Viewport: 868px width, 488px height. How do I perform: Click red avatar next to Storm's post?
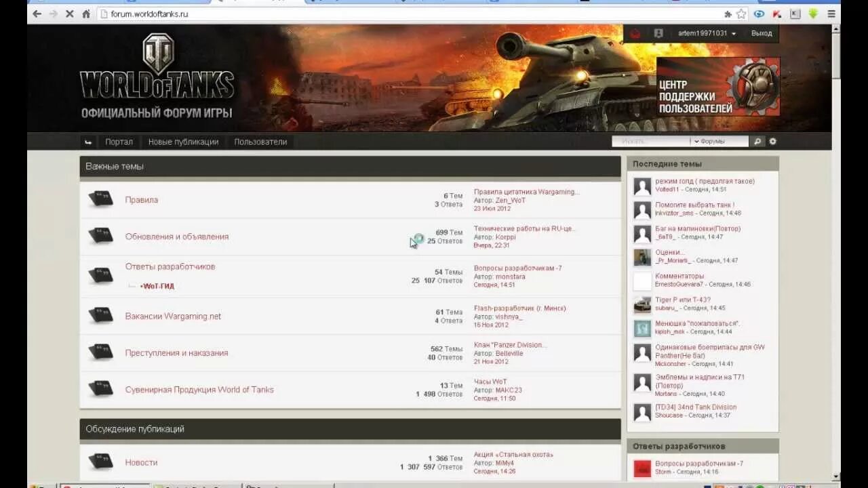coord(642,468)
